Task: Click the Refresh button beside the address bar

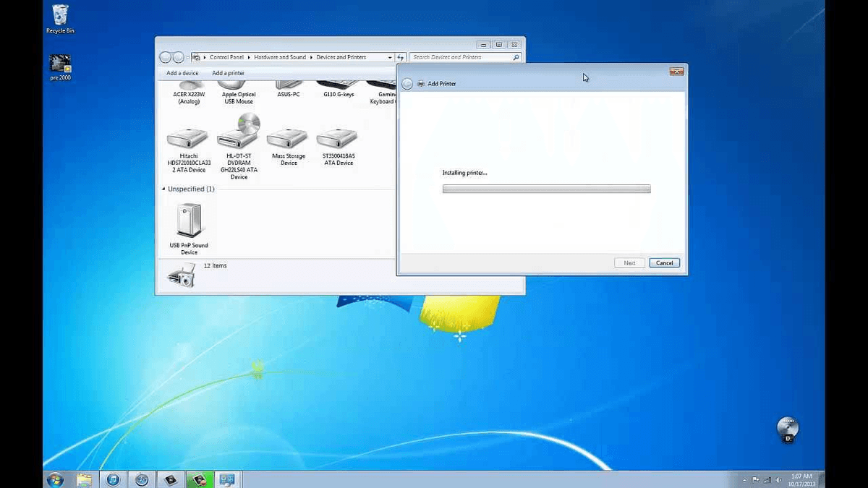Action: pyautogui.click(x=401, y=57)
